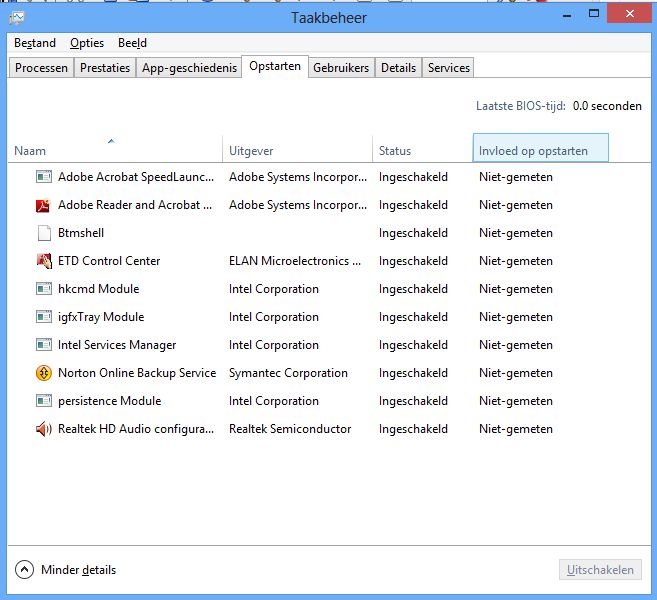The width and height of the screenshot is (657, 600).
Task: Click the blank Btmshell file icon
Action: [x=44, y=233]
